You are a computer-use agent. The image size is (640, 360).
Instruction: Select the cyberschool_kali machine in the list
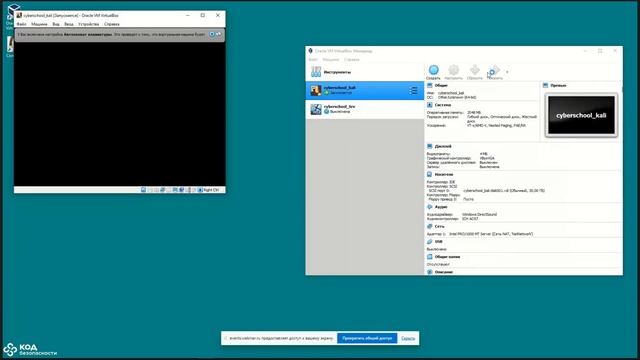(x=365, y=90)
